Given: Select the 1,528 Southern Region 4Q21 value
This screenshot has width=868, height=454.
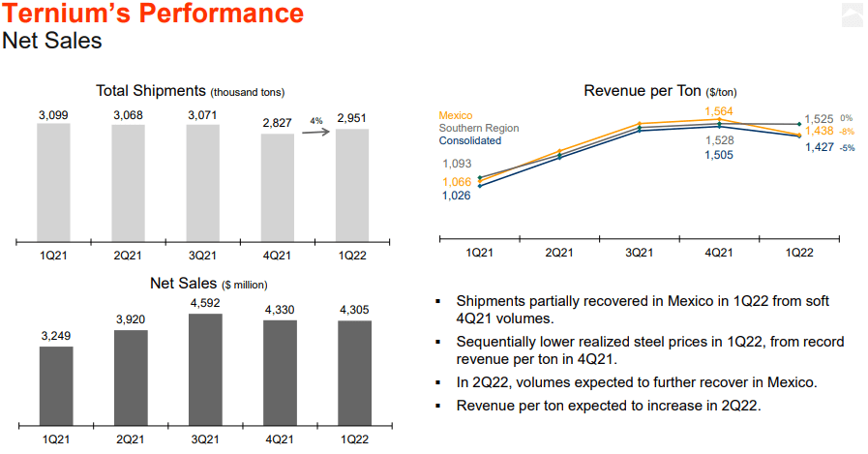Looking at the screenshot, I should [719, 140].
